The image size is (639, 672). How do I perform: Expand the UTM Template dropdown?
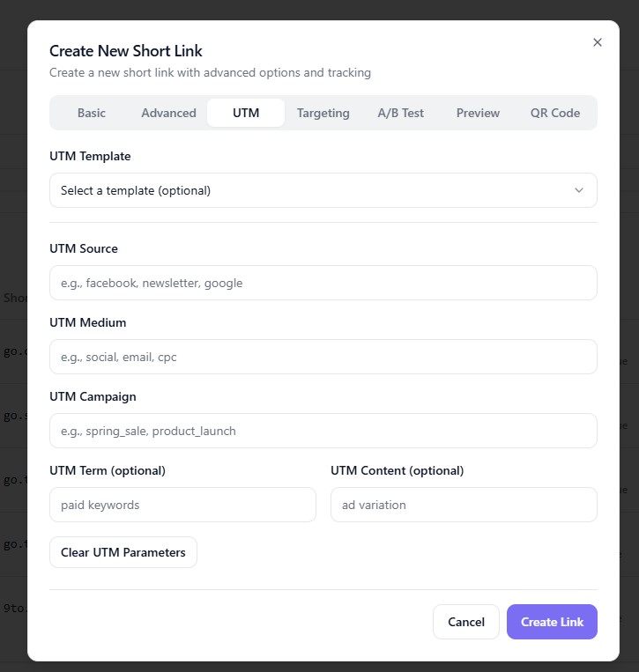[x=323, y=190]
